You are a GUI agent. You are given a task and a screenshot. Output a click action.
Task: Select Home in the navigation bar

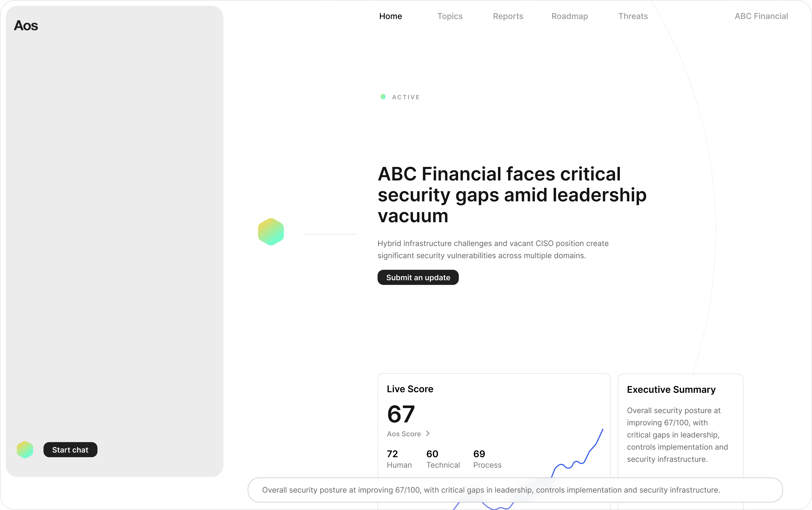pos(390,16)
